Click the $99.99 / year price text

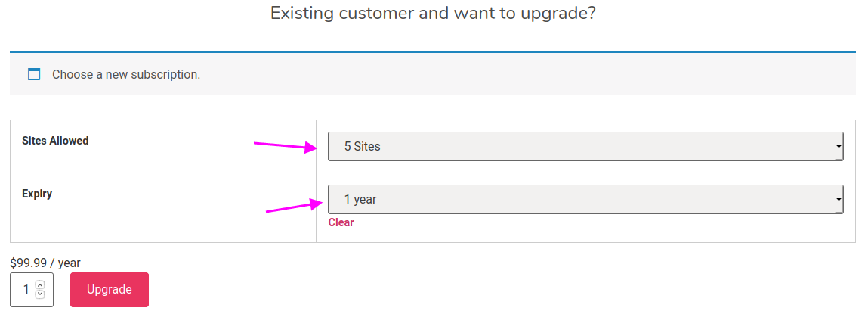click(x=45, y=263)
